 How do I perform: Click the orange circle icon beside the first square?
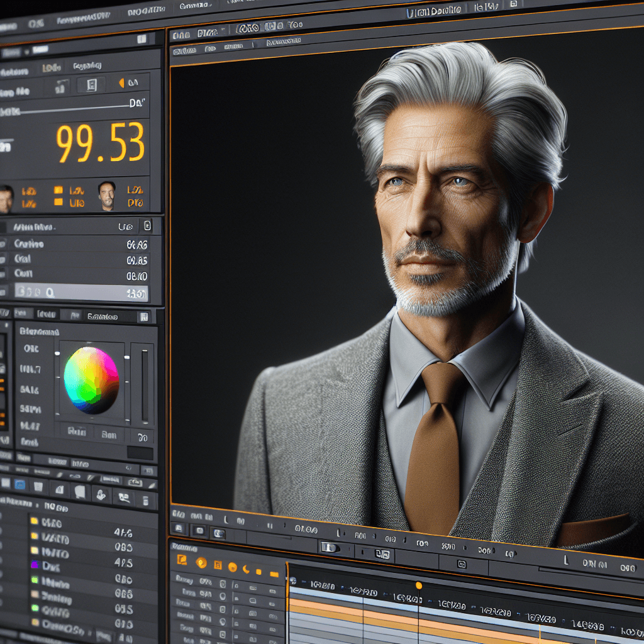[201, 563]
